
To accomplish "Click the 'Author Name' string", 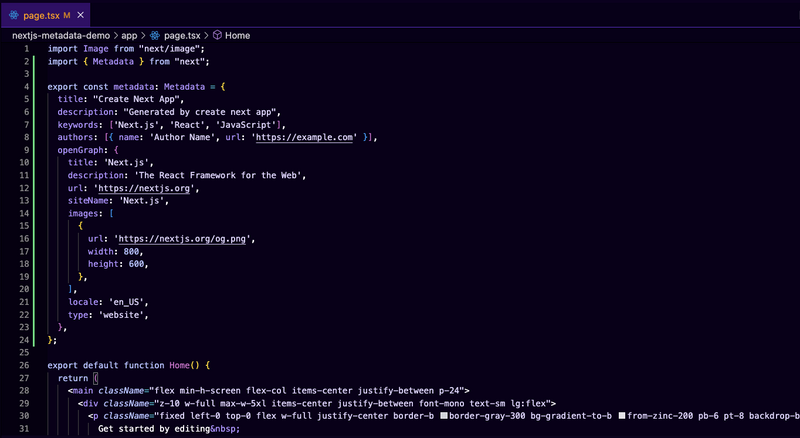I will click(182, 137).
